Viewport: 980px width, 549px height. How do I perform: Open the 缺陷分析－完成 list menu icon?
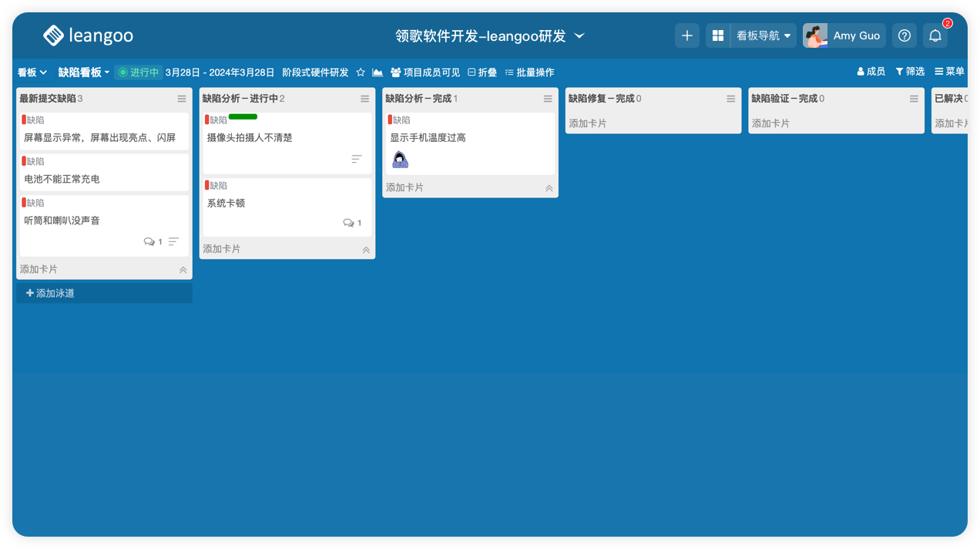pos(548,99)
